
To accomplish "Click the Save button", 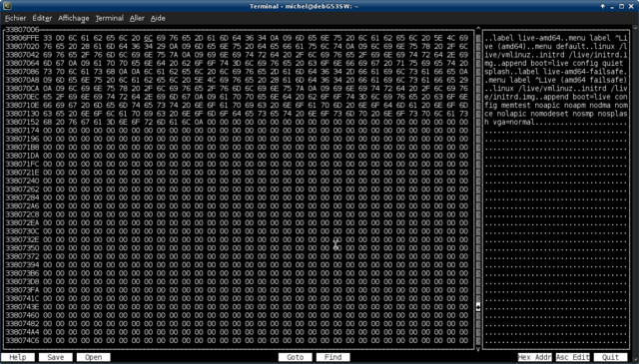I will (x=56, y=357).
